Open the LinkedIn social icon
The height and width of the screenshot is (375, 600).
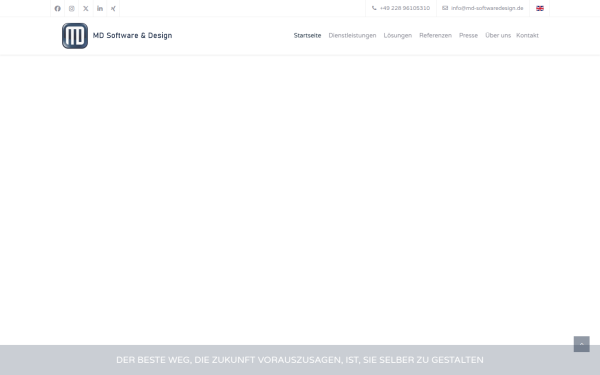click(x=100, y=8)
